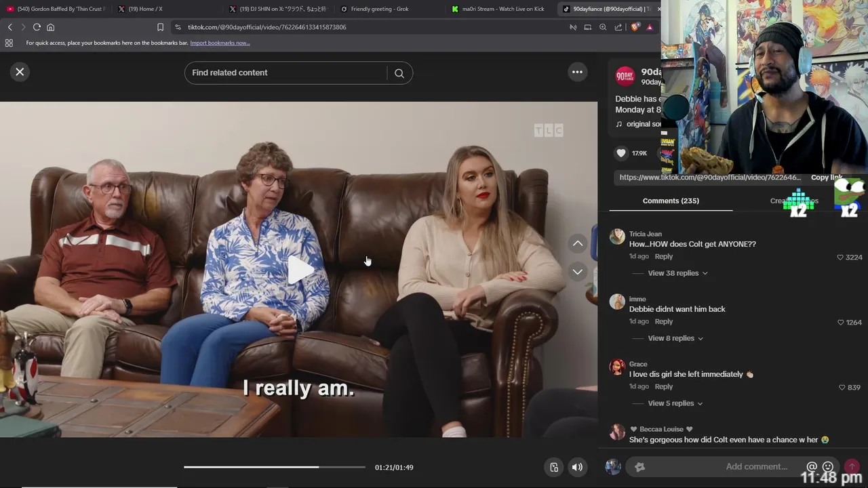
Task: Click the video share URL field
Action: tap(710, 178)
